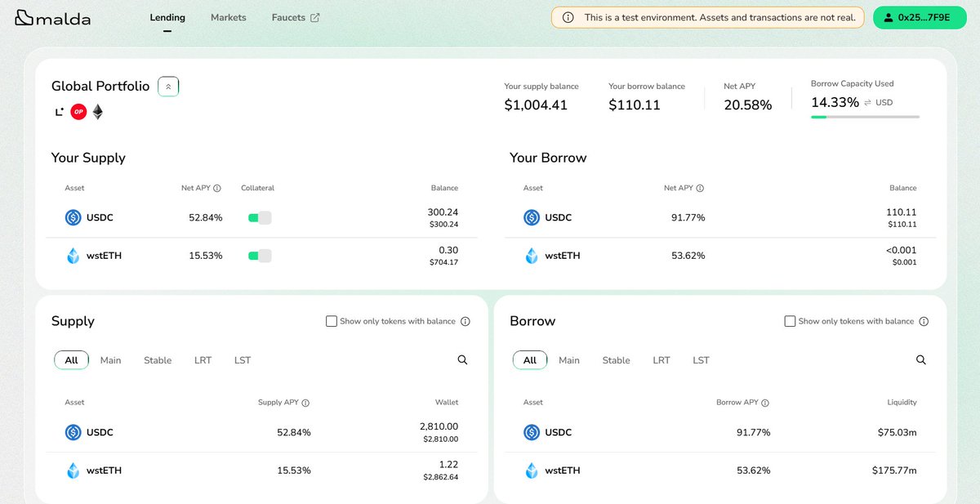This screenshot has height=504, width=980.
Task: Collapse the Global Portfolio section
Action: point(168,86)
